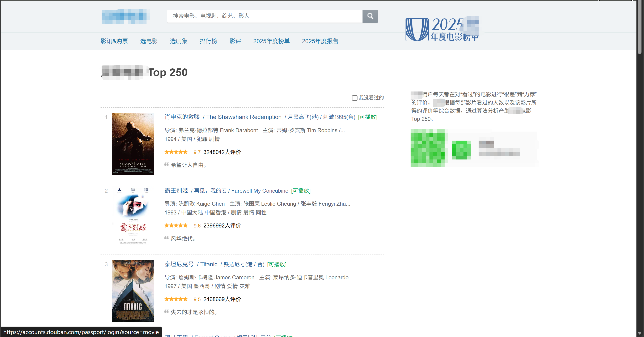Open the 排行榜 nav tab

(208, 41)
